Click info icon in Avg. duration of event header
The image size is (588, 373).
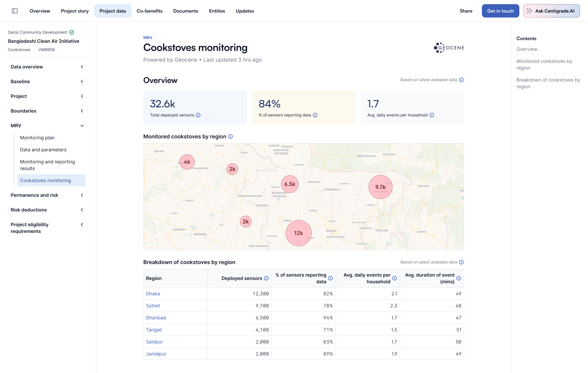[x=459, y=278]
